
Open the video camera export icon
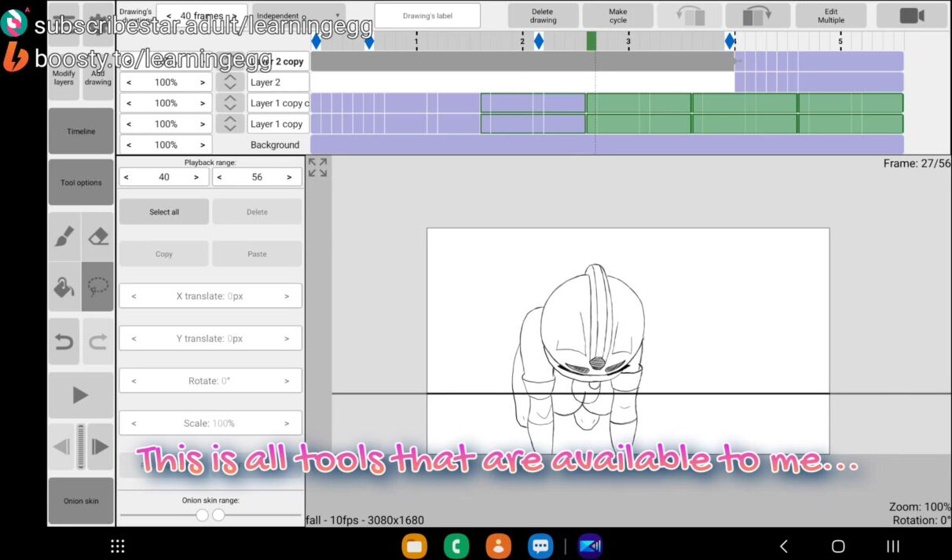pos(911,16)
